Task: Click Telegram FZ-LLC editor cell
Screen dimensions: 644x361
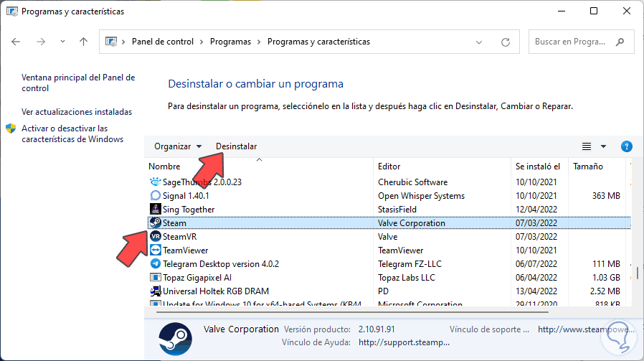Action: [409, 264]
